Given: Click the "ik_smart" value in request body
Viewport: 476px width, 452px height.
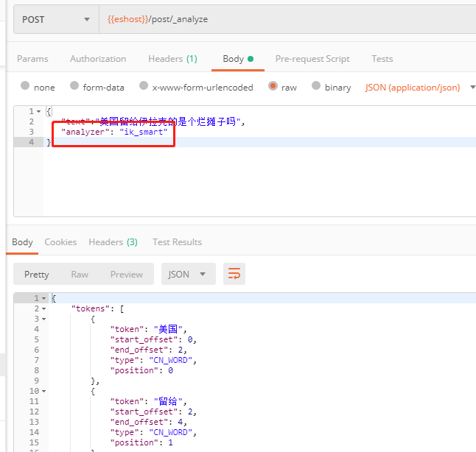Looking at the screenshot, I should pos(143,132).
